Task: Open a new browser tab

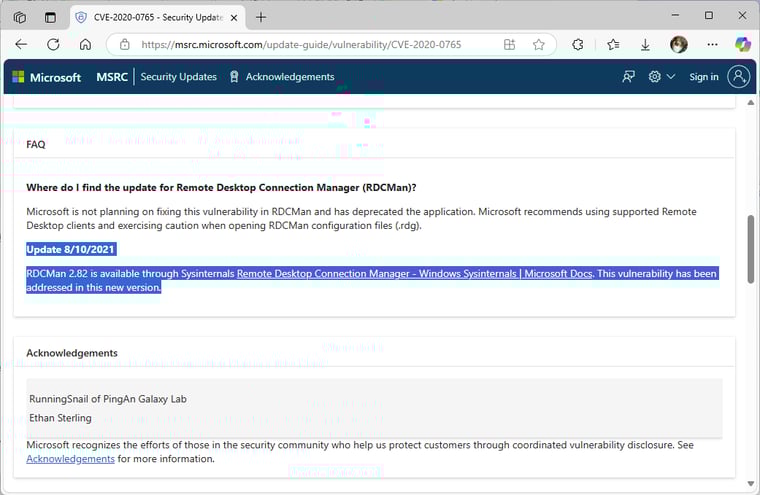Action: 261,17
